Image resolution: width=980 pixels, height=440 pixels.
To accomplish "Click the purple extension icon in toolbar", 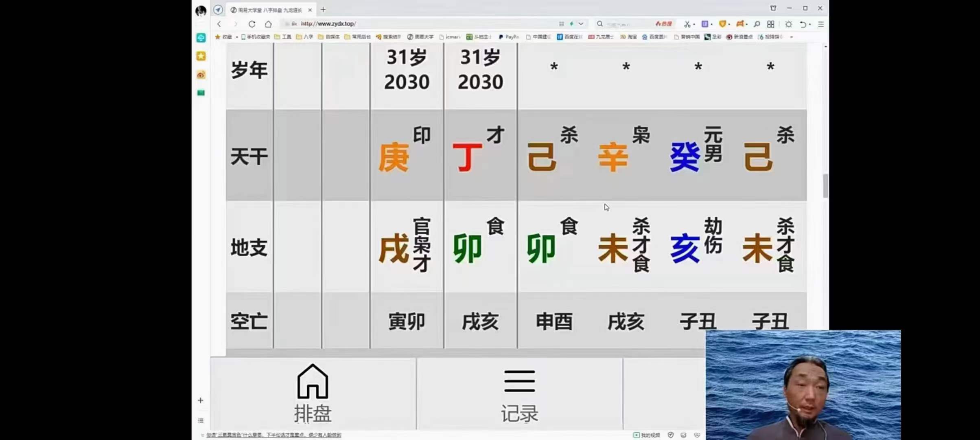I will pyautogui.click(x=705, y=24).
